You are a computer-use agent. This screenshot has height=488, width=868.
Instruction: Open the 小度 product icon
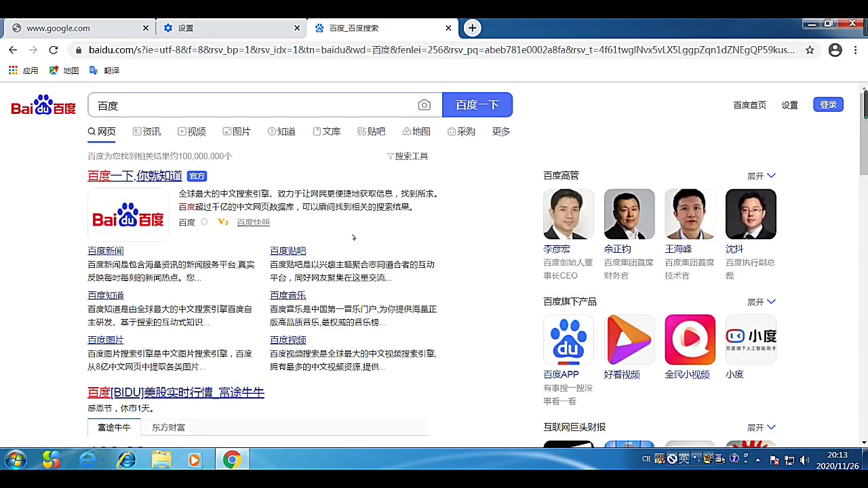tap(751, 340)
